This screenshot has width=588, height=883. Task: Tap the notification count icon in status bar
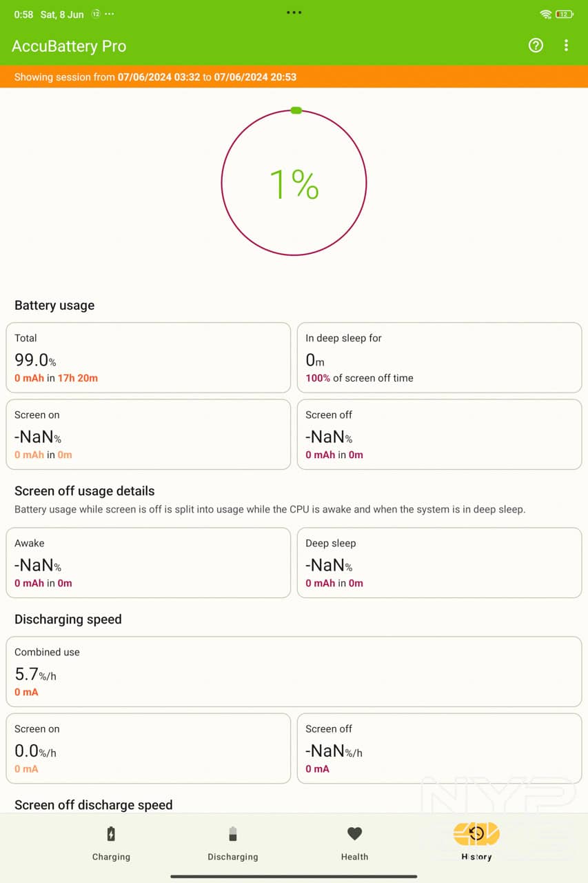coord(96,14)
